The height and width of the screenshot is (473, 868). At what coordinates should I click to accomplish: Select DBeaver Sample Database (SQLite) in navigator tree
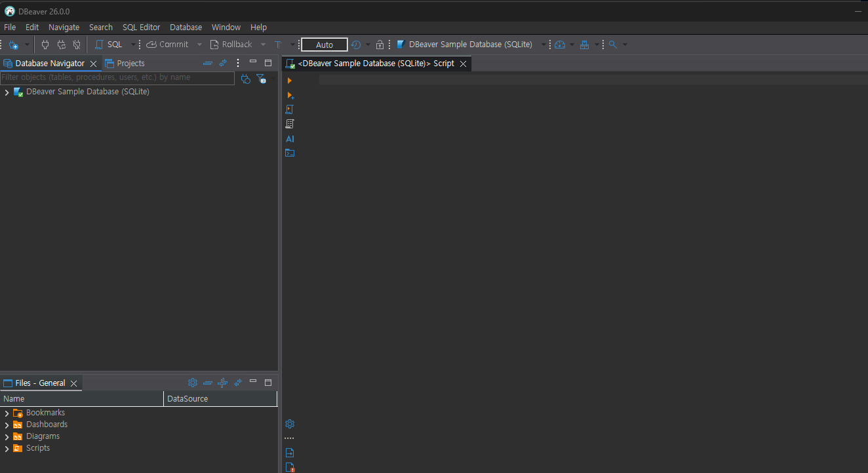click(x=88, y=92)
